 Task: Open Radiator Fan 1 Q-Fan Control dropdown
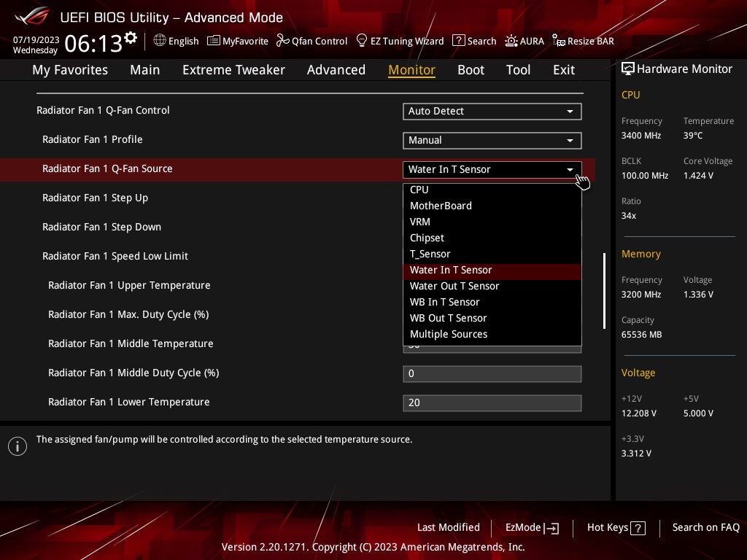click(492, 112)
